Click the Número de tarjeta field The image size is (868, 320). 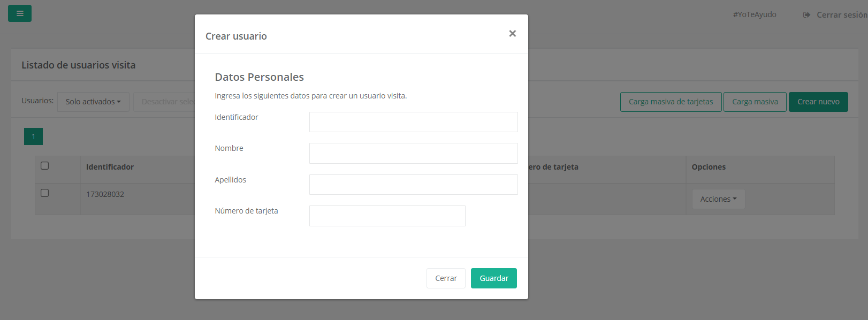[x=387, y=216]
